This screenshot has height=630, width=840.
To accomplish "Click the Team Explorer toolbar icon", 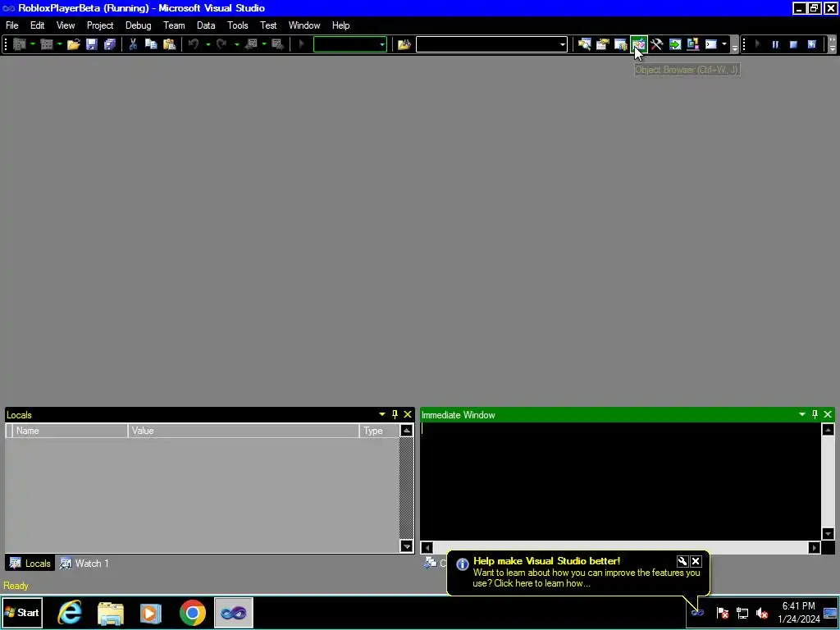I will pyautogui.click(x=621, y=44).
